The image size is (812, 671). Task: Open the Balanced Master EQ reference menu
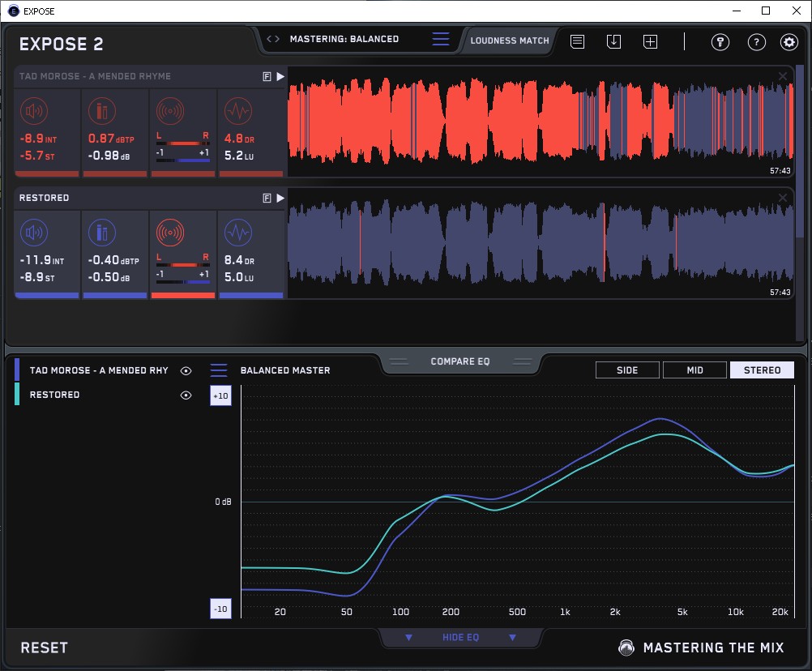(219, 370)
